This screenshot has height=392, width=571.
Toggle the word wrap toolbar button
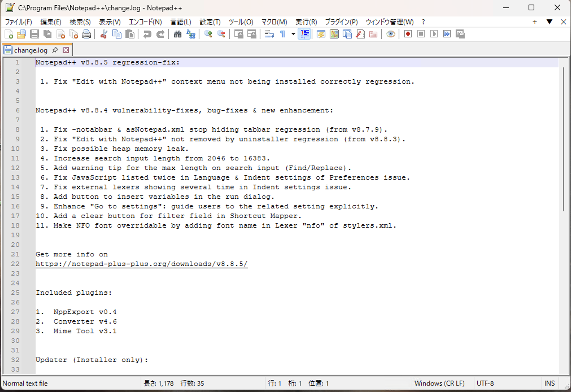coord(269,34)
